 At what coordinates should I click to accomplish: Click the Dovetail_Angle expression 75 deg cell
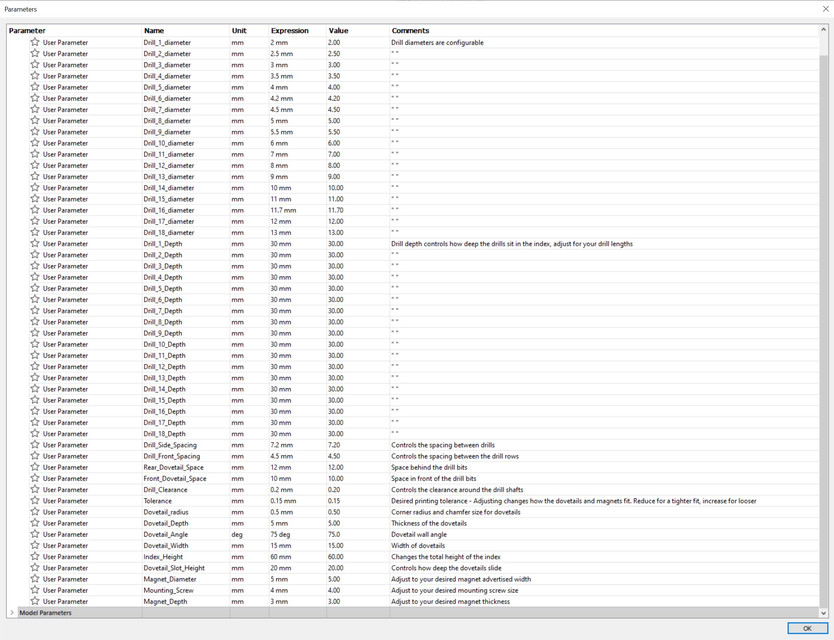(x=281, y=535)
